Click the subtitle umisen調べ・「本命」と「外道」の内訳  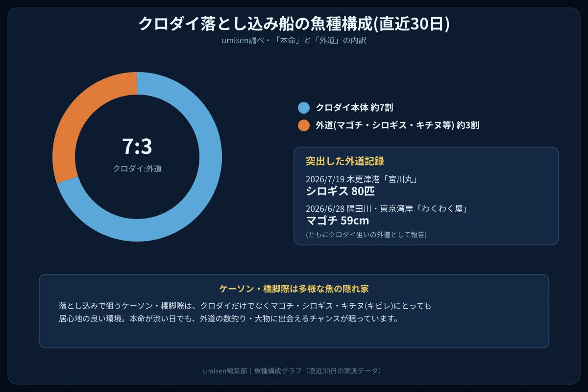tap(294, 40)
